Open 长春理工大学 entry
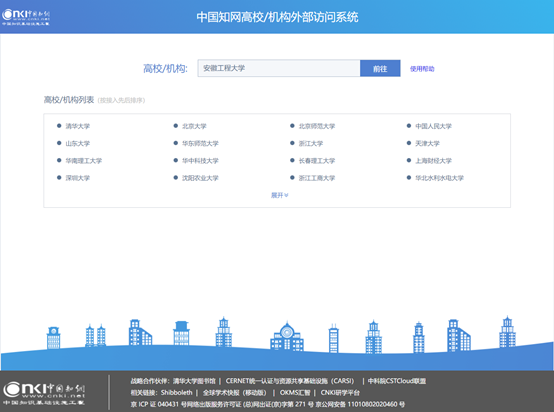 click(x=317, y=161)
